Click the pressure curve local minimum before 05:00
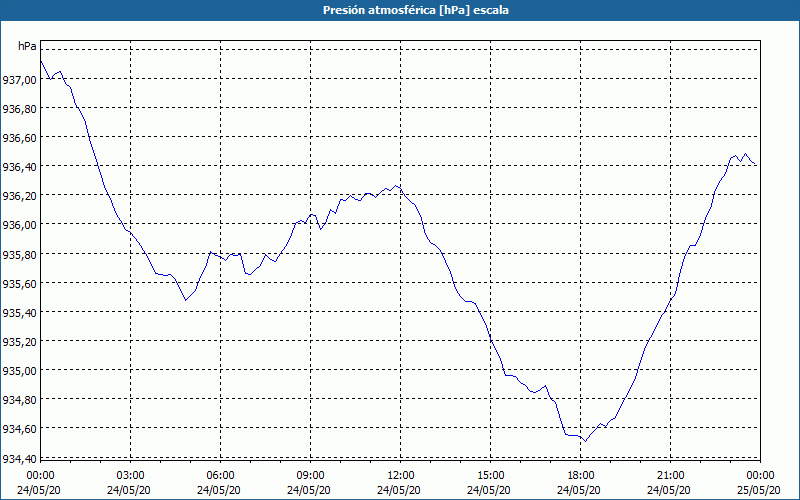The width and height of the screenshot is (800, 500). point(186,300)
